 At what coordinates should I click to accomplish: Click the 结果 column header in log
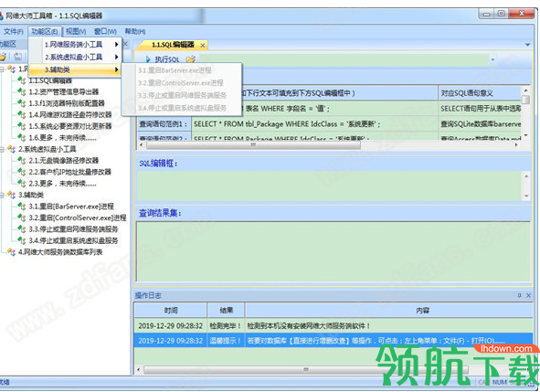226,311
